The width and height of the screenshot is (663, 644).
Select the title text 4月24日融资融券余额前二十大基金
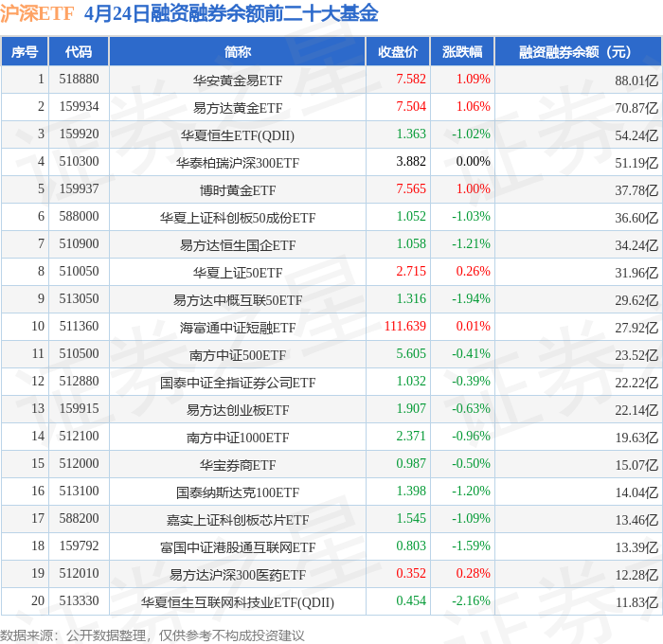(x=231, y=14)
